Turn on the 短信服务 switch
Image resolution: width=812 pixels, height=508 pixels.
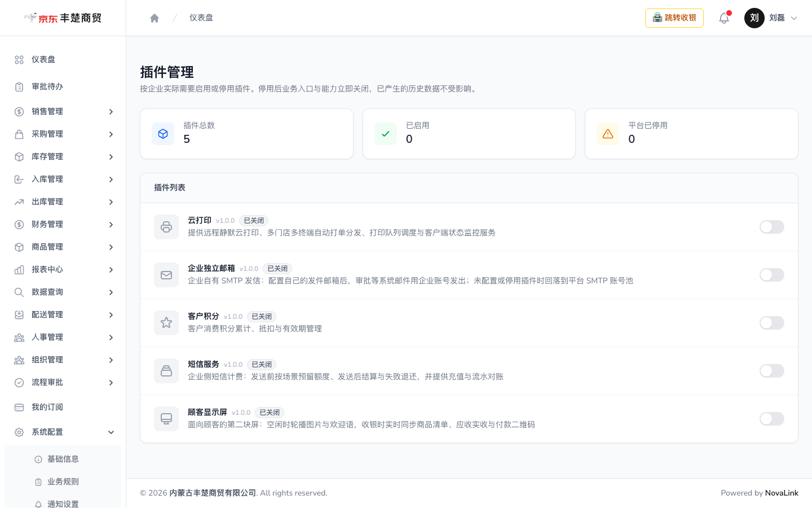(x=772, y=371)
